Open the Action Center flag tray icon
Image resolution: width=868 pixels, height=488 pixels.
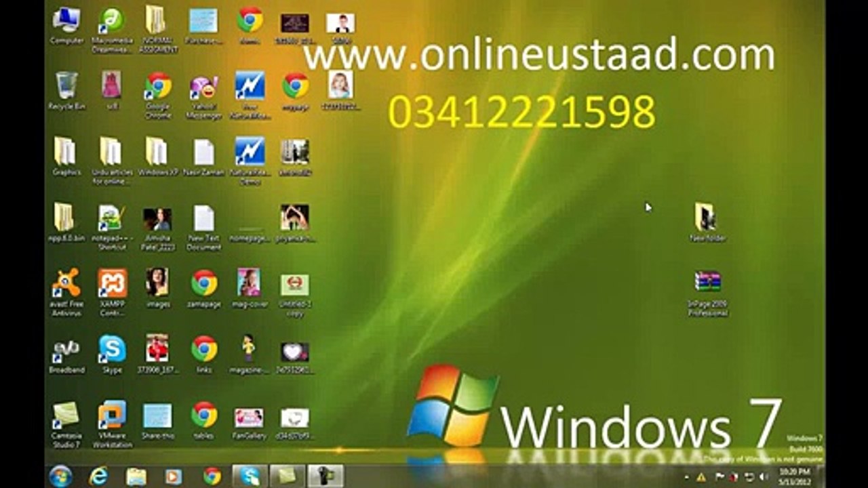click(x=719, y=477)
